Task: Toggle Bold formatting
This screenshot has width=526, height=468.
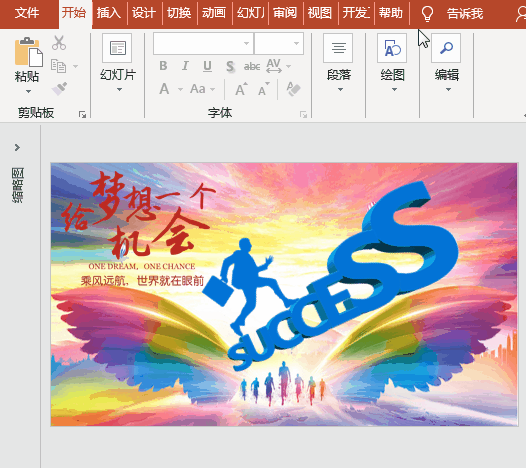Action: (x=163, y=66)
